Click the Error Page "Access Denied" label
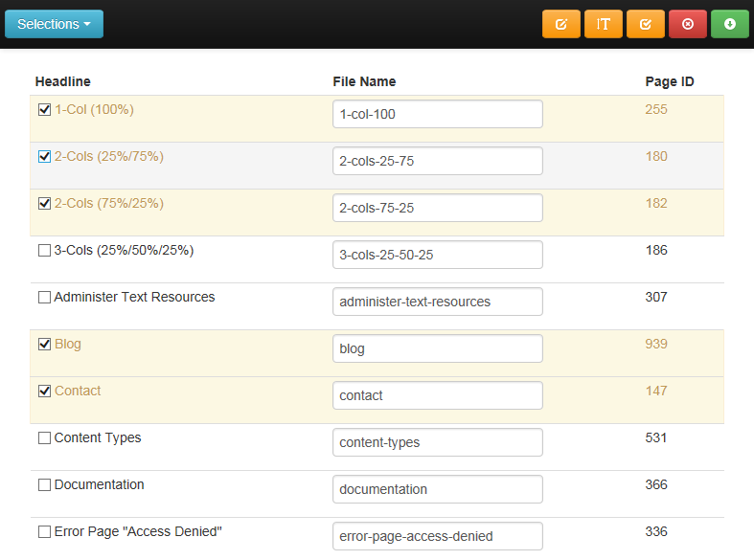 coord(138,531)
